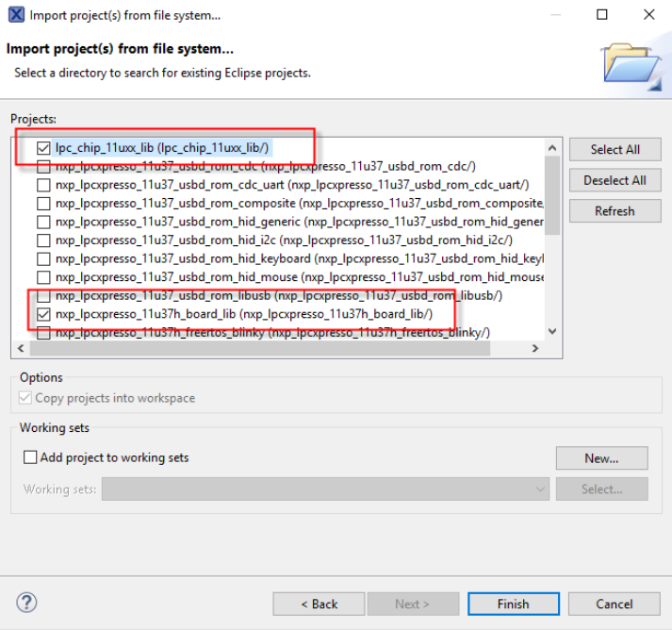Image resolution: width=672 pixels, height=630 pixels.
Task: Click the list scroll up arrow
Action: tap(552, 148)
